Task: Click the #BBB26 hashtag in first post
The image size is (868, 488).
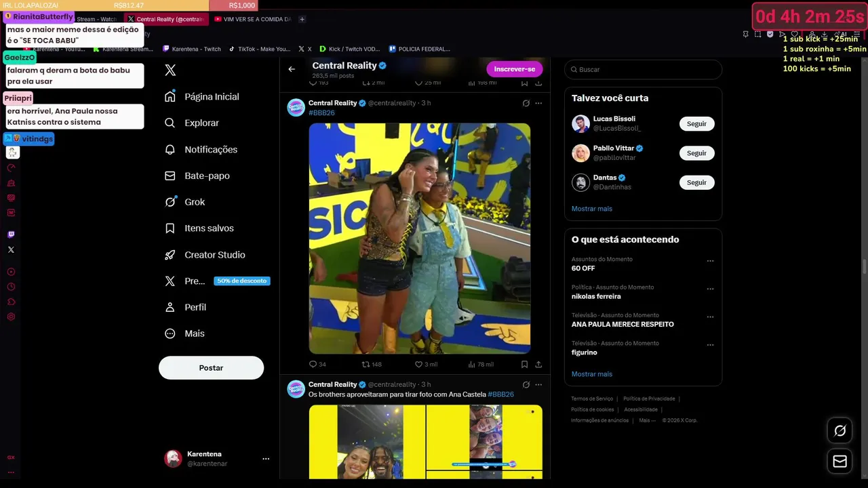Action: [321, 113]
